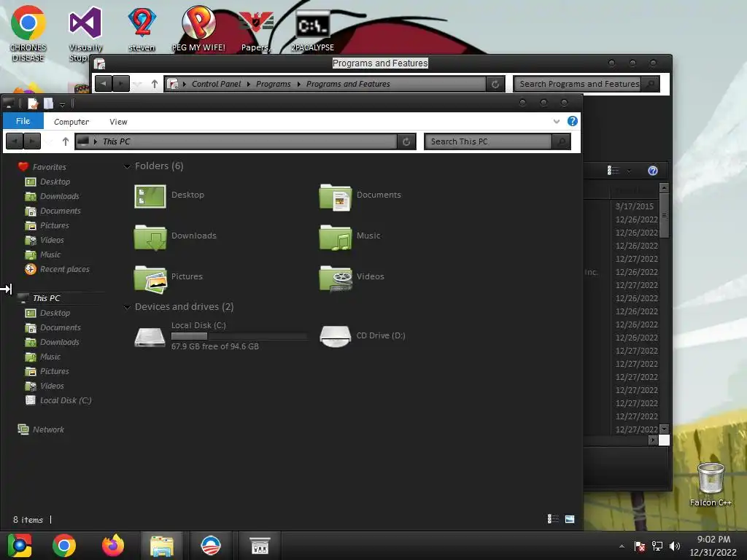This screenshot has height=560, width=747.
Task: Open Chrome from the taskbar
Action: (x=64, y=545)
